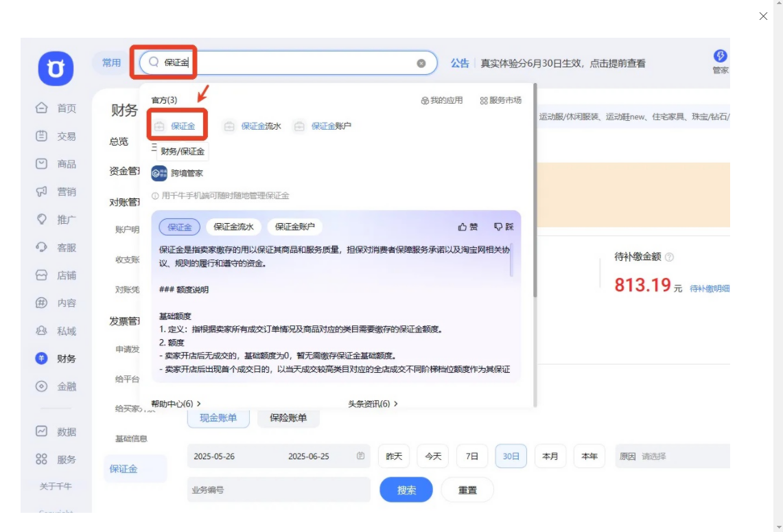
Task: Select the 保证金流水 answer chip
Action: 234,227
